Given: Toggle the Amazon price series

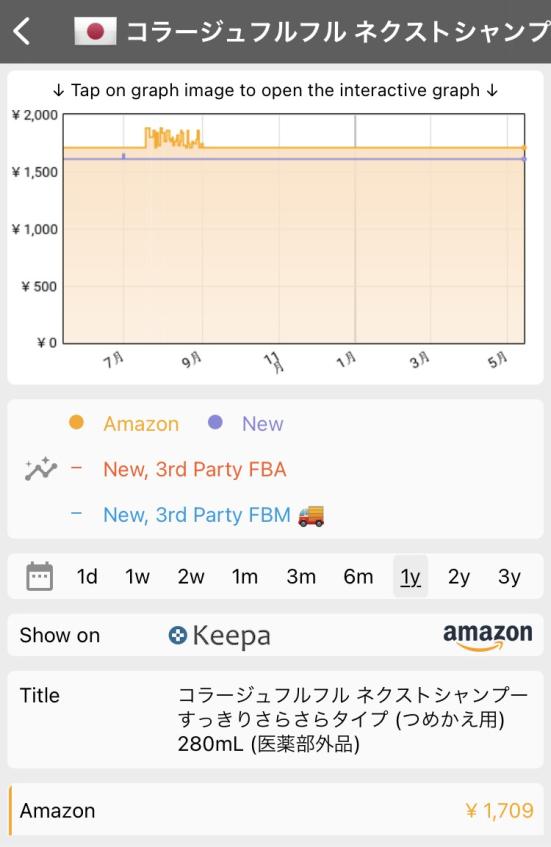Looking at the screenshot, I should point(124,424).
